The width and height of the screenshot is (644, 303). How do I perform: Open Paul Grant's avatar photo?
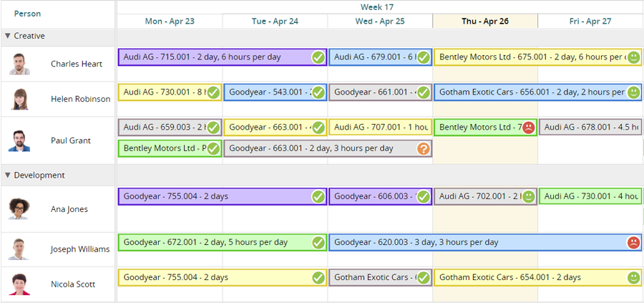pyautogui.click(x=19, y=140)
